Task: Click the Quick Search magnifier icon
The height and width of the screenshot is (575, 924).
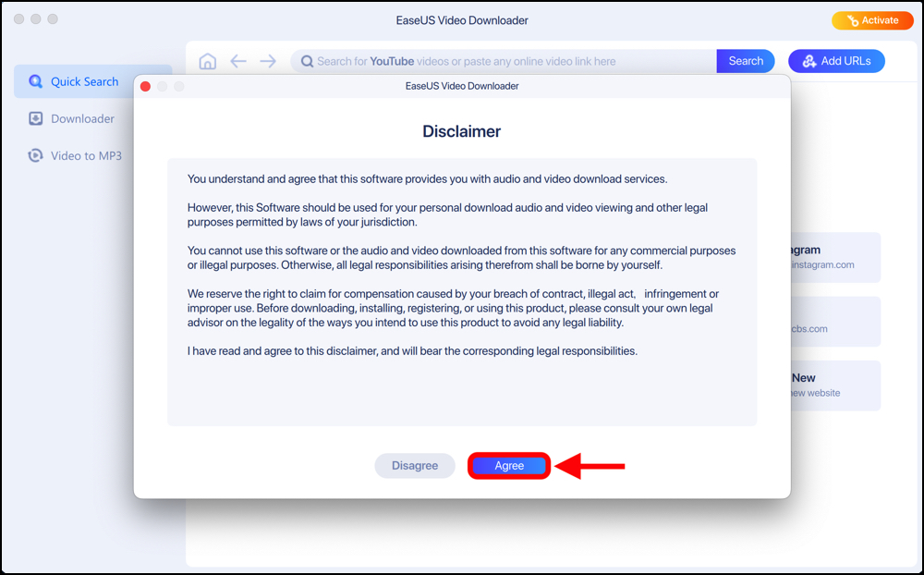Action: (36, 81)
